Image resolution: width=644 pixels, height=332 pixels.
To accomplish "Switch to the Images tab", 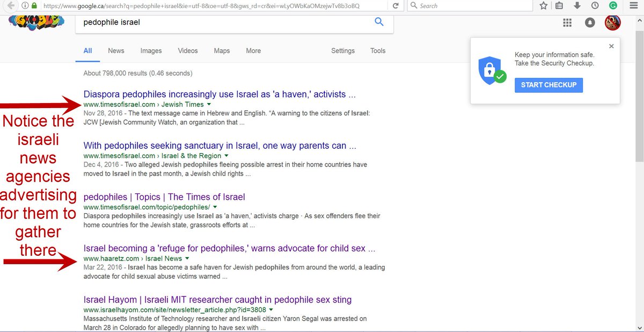I will (151, 50).
